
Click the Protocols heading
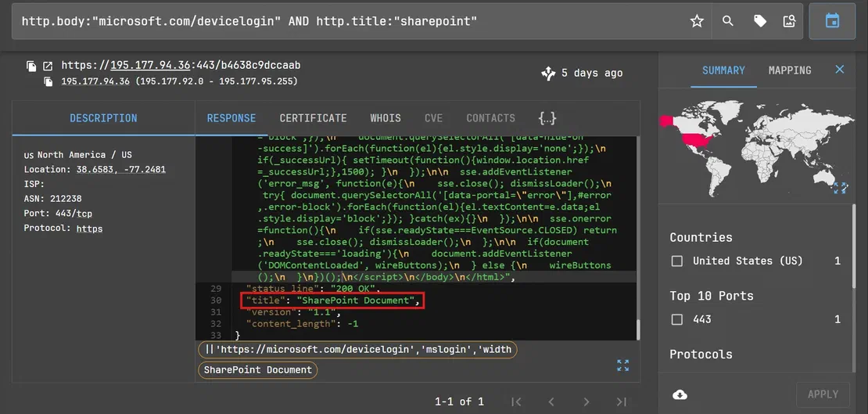(x=701, y=355)
